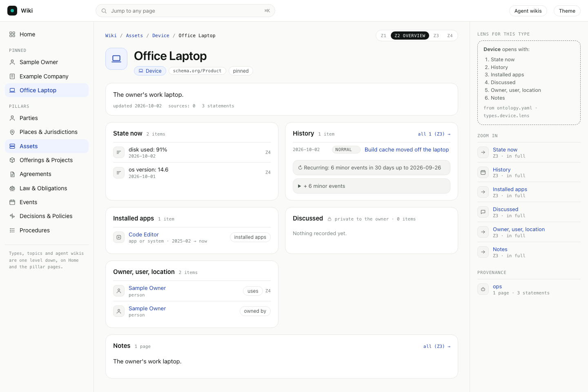
Task: Click the disk used statement icon
Action: (x=119, y=152)
